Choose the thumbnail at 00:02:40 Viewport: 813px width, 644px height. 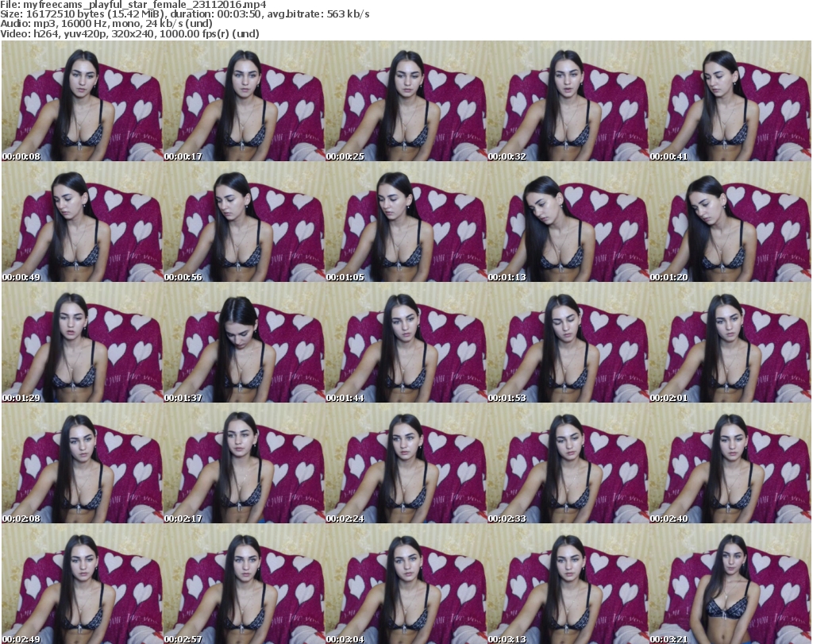click(730, 463)
